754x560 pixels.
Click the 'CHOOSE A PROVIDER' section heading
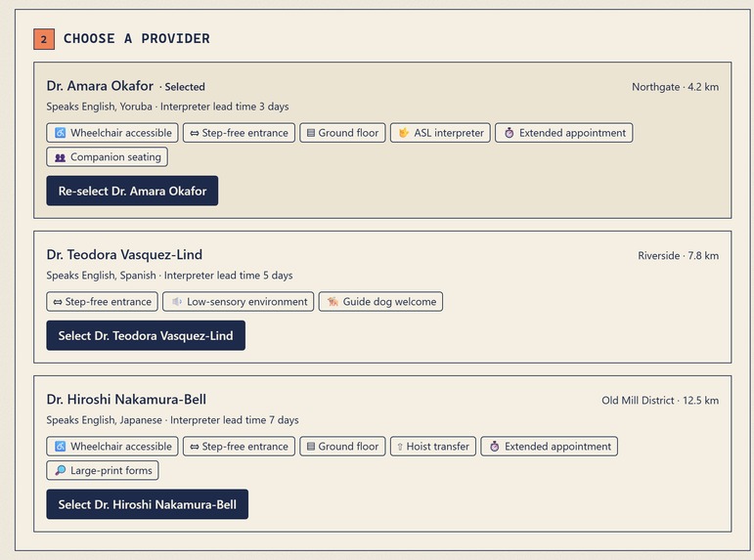click(x=137, y=38)
